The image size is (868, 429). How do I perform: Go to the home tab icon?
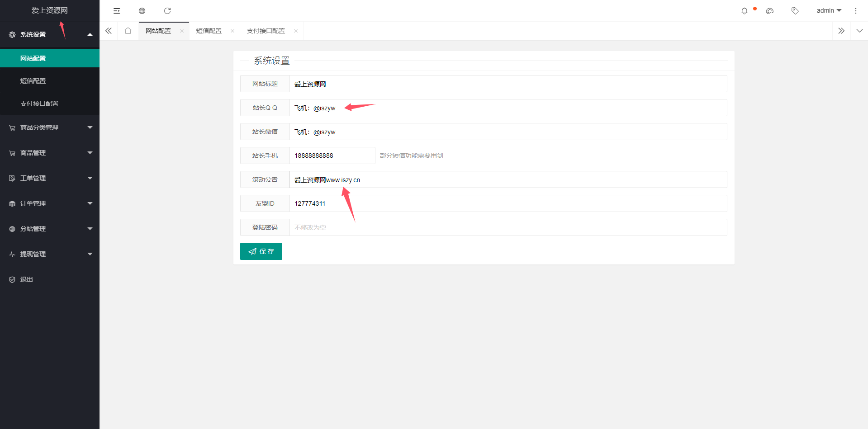[128, 31]
